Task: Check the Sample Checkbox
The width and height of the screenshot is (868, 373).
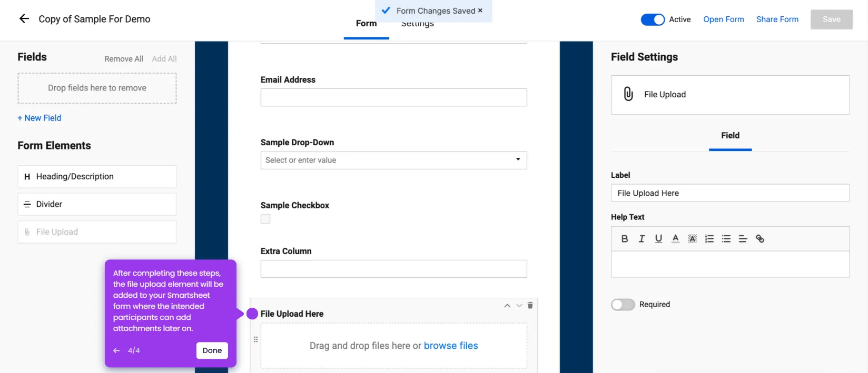Action: click(x=265, y=219)
